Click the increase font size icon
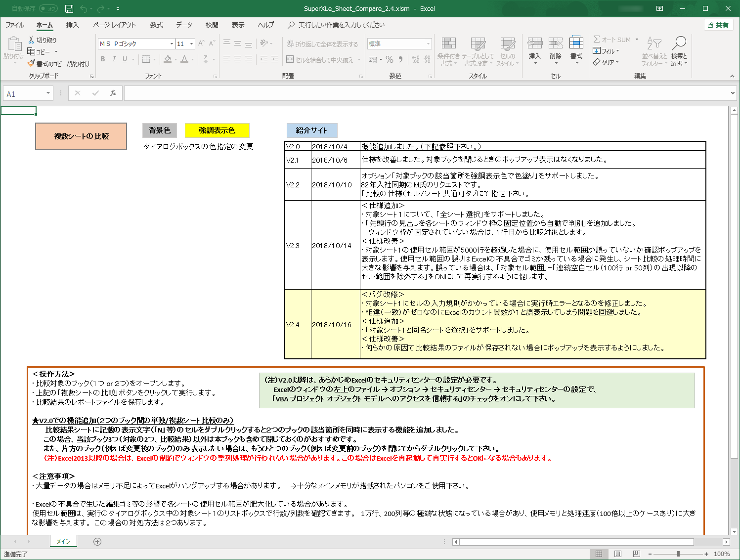Viewport: 740px width, 560px height. click(201, 43)
